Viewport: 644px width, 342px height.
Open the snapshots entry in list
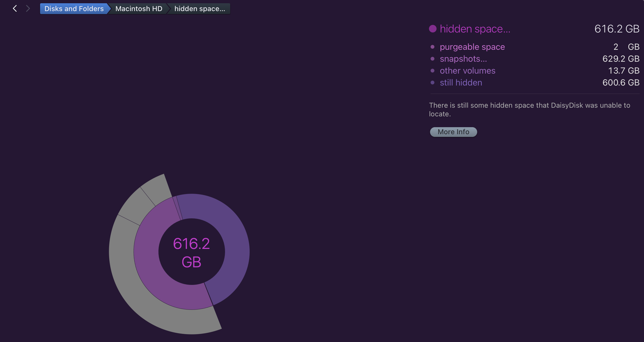click(463, 59)
